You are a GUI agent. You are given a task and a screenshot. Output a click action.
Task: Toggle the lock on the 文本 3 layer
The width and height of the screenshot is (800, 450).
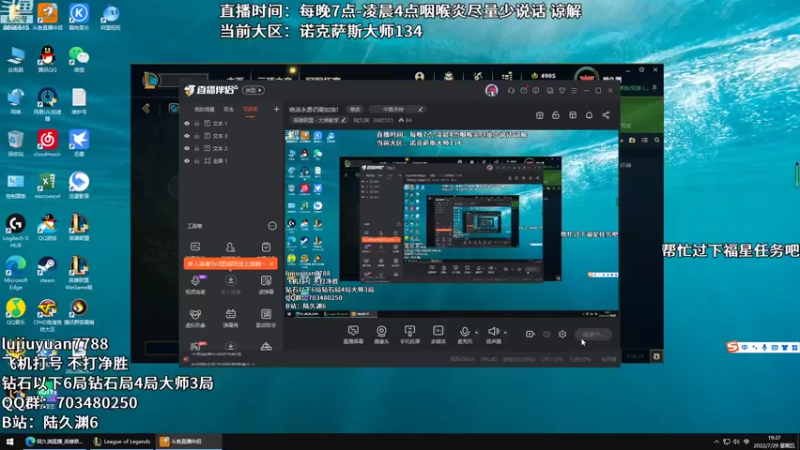pyautogui.click(x=197, y=136)
